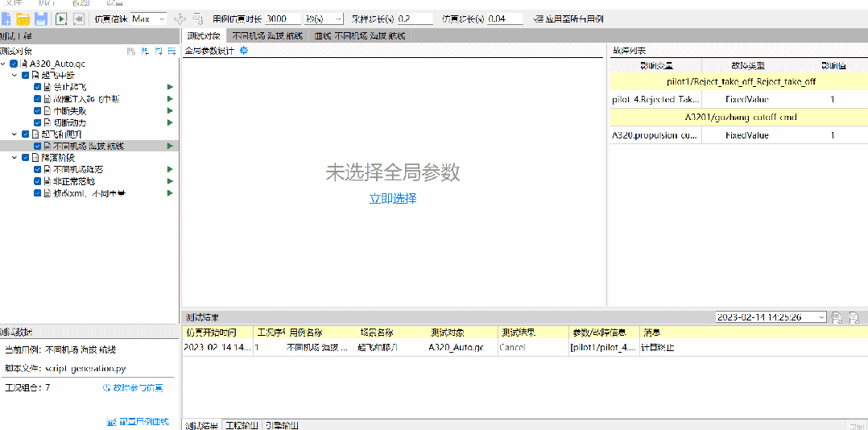Click the first gray tree-panel header icon
868x430 pixels.
click(130, 52)
